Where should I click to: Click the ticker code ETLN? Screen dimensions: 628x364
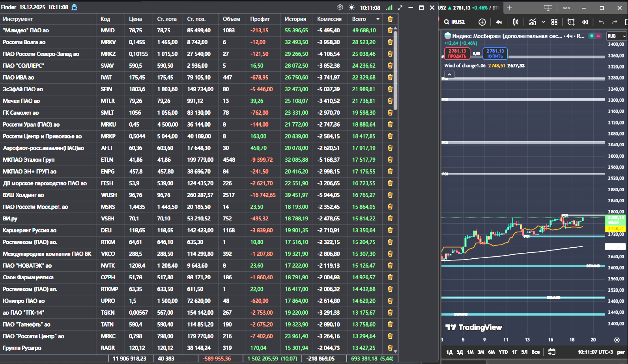tap(107, 160)
